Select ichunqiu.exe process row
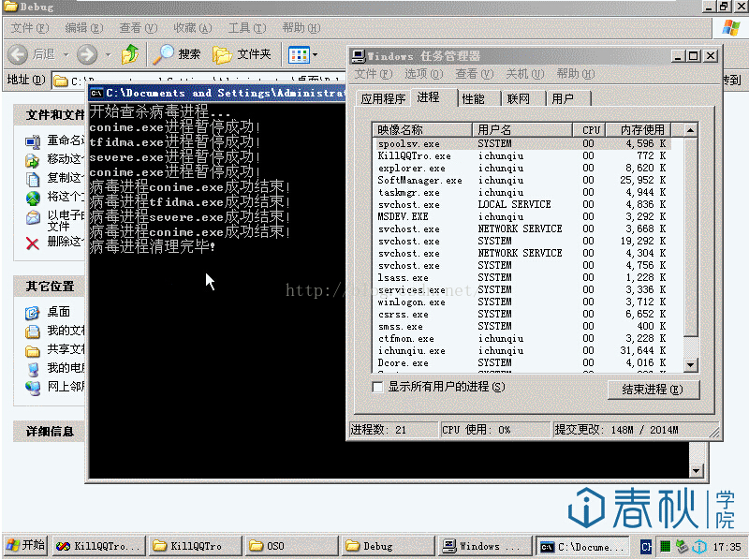The width and height of the screenshot is (749, 560). pos(521,351)
